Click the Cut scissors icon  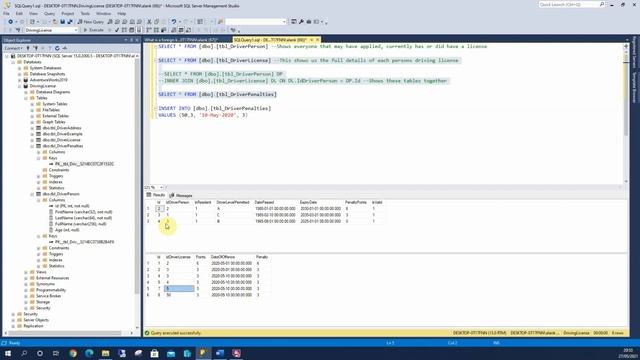149,22
